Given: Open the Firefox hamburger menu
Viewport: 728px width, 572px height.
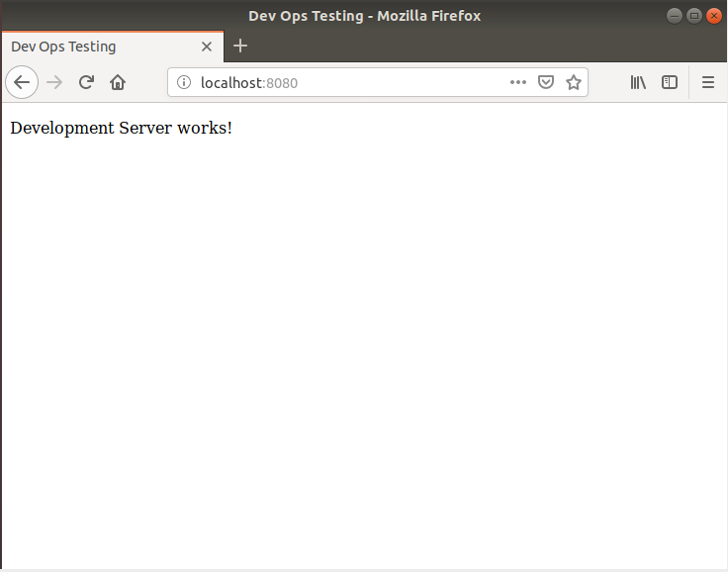Looking at the screenshot, I should click(x=707, y=83).
